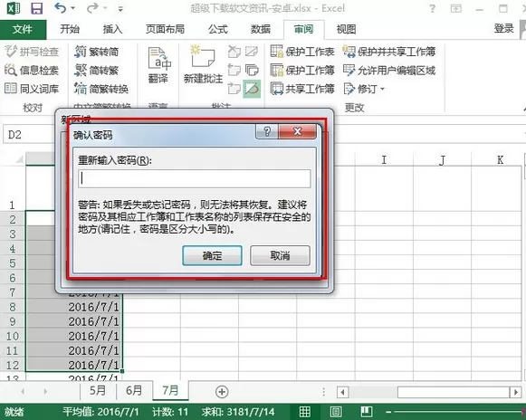
Task: Cancel the dialog with 取消 button
Action: coord(280,255)
